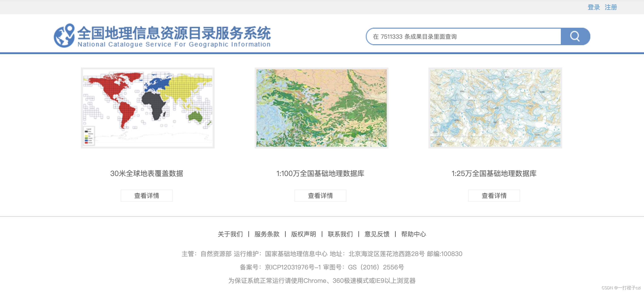Click the magnifier search icon button
The height and width of the screenshot is (292, 644).
coord(575,36)
